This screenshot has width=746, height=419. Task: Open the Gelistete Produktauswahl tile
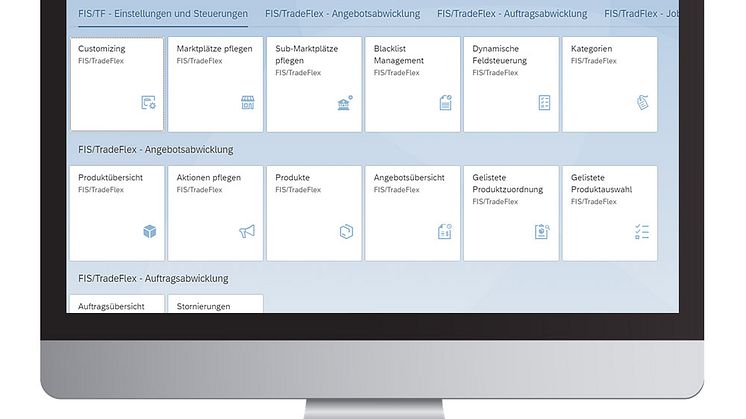point(610,213)
